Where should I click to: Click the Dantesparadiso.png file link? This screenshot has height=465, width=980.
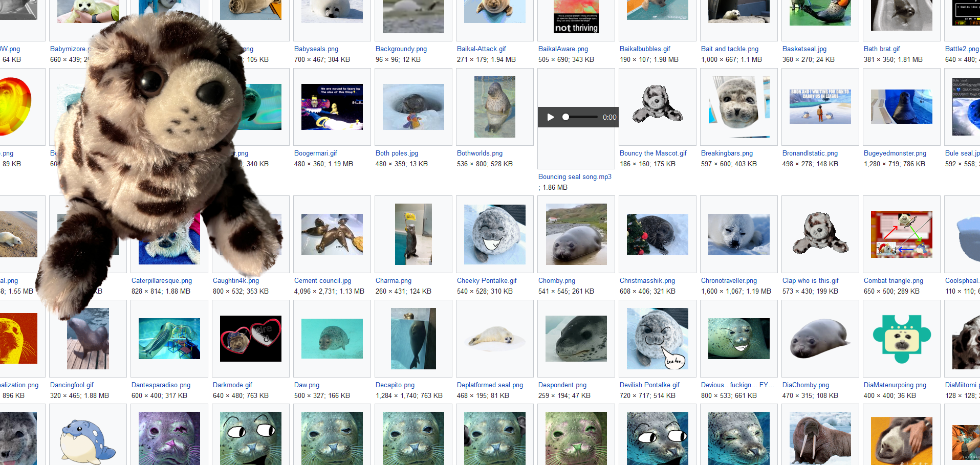click(x=161, y=385)
